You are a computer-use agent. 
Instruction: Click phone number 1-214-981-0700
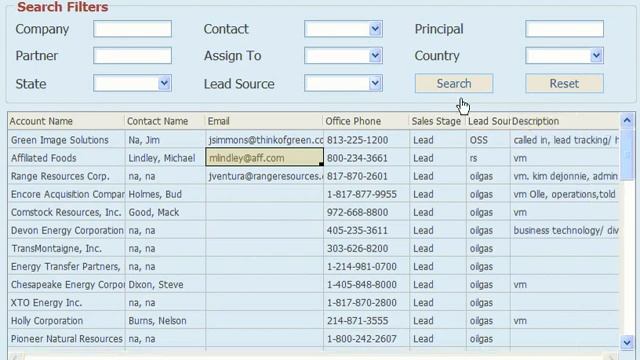pos(362,267)
